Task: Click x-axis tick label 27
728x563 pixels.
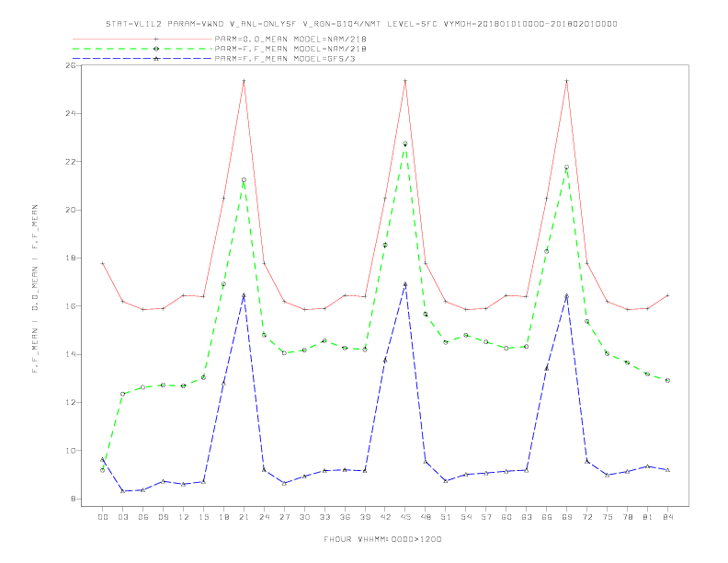Action: tap(284, 517)
